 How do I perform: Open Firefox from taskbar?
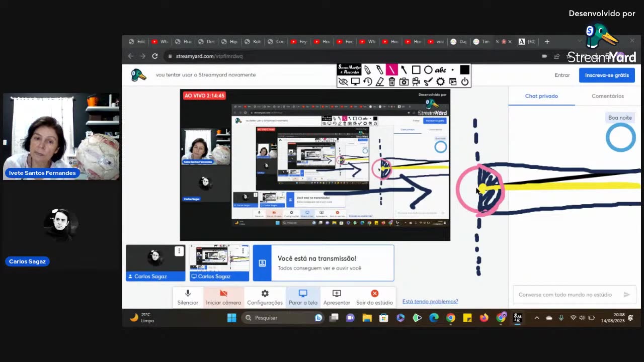[484, 318]
